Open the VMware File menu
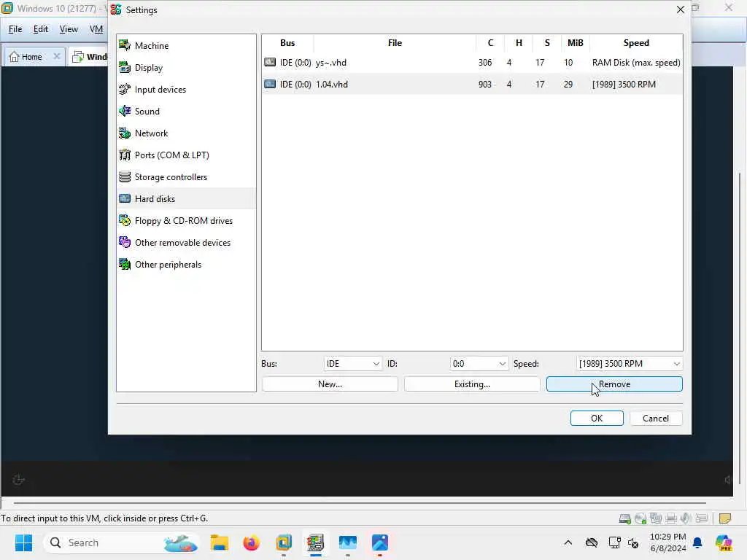747x560 pixels. [x=15, y=29]
